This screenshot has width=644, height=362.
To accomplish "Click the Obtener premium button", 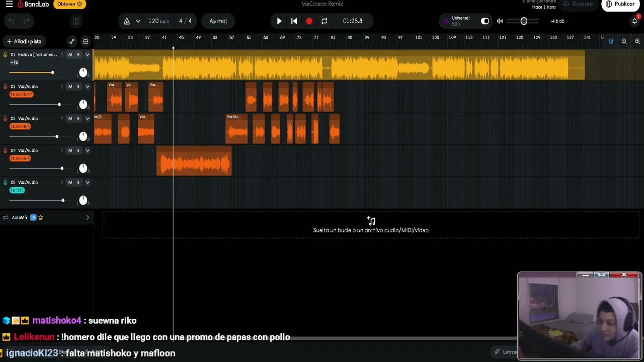I will coord(69,4).
